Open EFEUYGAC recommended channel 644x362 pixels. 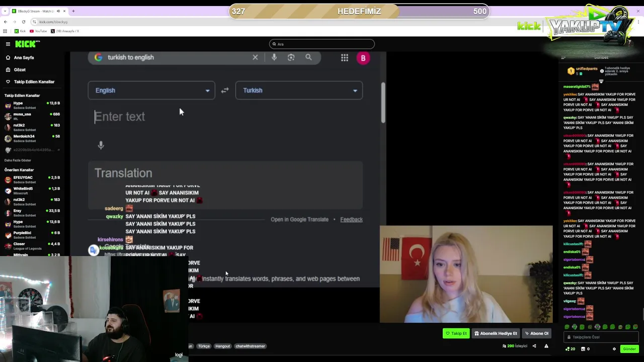(x=32, y=179)
